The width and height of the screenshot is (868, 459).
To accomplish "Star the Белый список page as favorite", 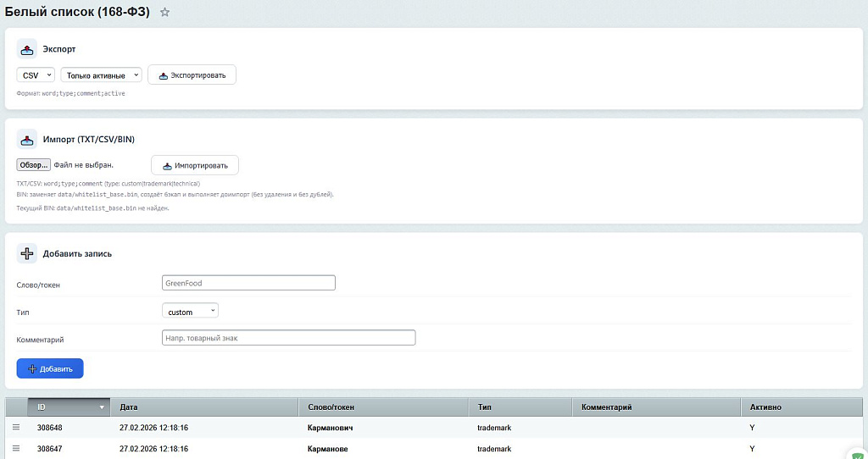I will [165, 13].
